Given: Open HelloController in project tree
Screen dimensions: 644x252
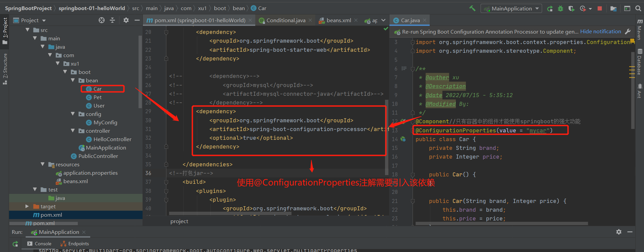Looking at the screenshot, I should coord(109,139).
